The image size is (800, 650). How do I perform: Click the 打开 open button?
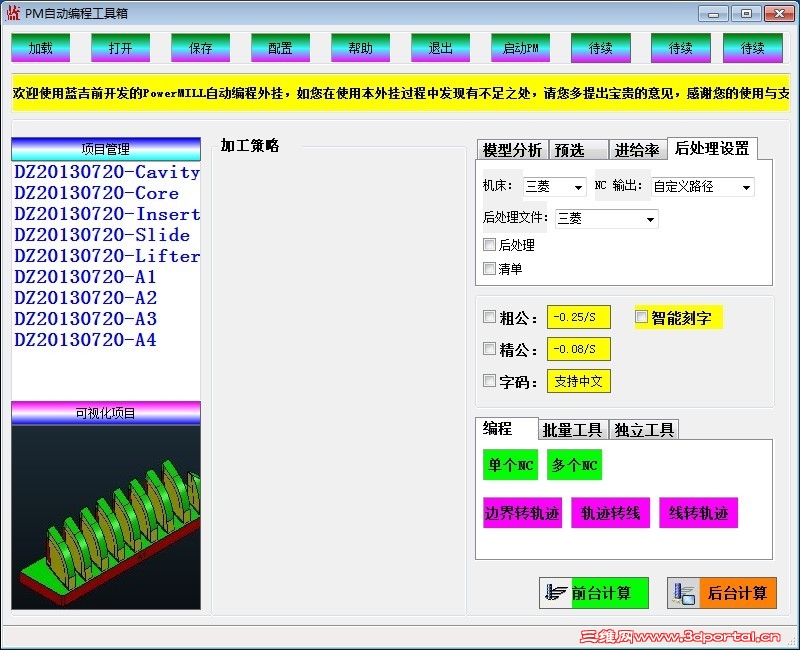coord(120,48)
